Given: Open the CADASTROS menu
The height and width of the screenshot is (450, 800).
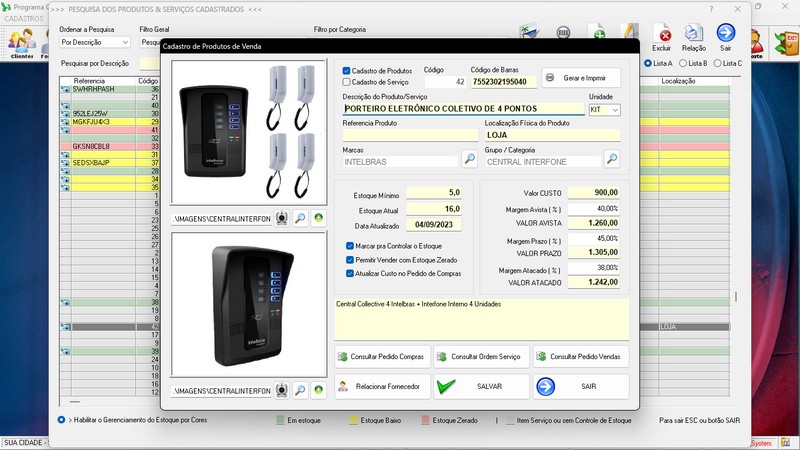Looking at the screenshot, I should 24,19.
